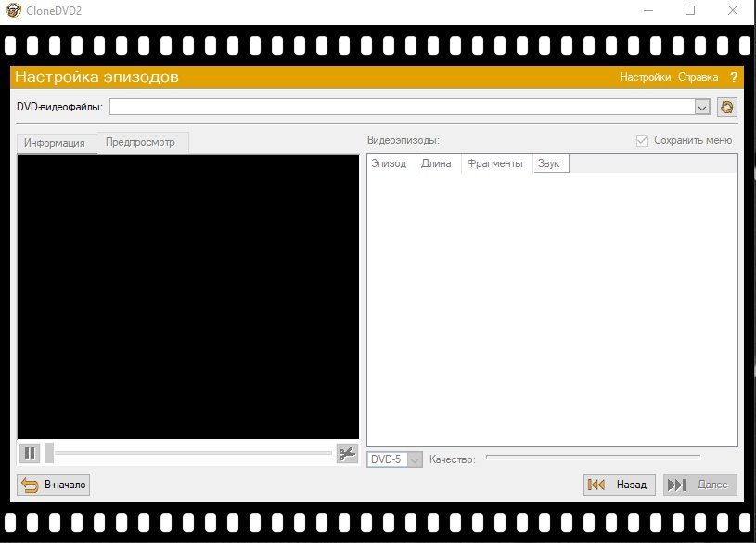Expand the DVD-видеофайлы path dropdown

click(702, 107)
